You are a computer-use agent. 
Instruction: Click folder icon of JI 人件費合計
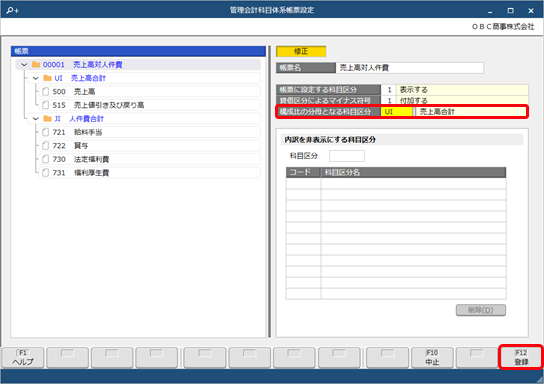coord(48,119)
